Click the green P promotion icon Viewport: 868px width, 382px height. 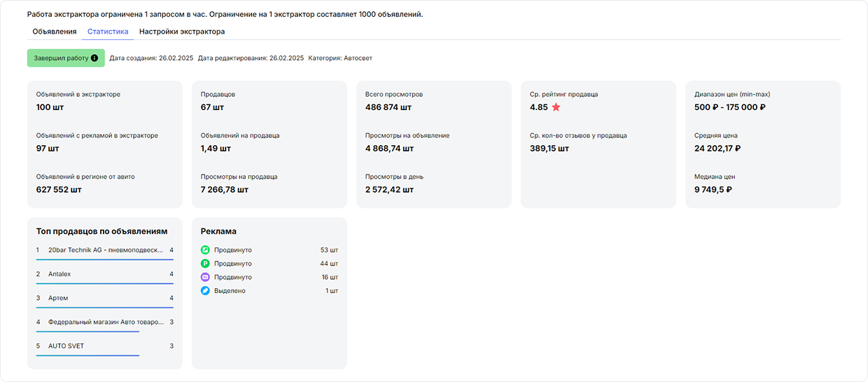point(205,264)
